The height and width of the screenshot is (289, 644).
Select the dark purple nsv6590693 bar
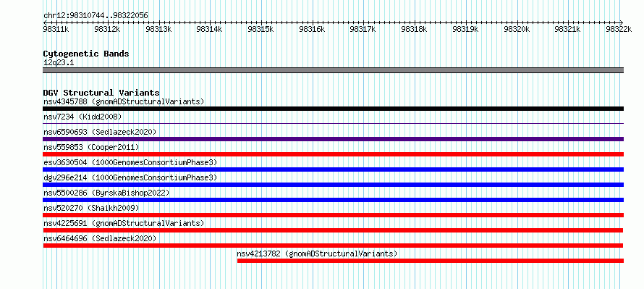coord(333,139)
